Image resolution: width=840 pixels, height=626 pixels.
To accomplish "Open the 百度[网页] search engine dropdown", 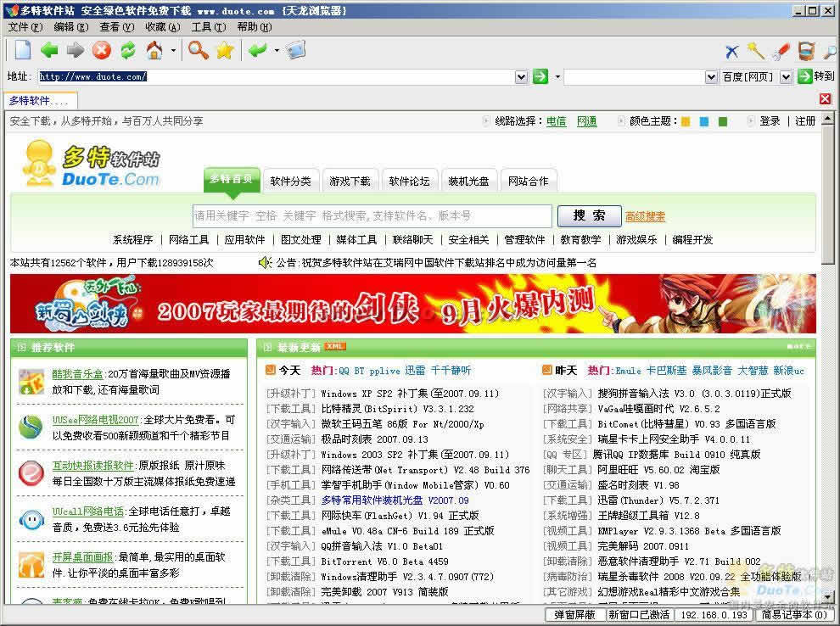I will (x=786, y=77).
